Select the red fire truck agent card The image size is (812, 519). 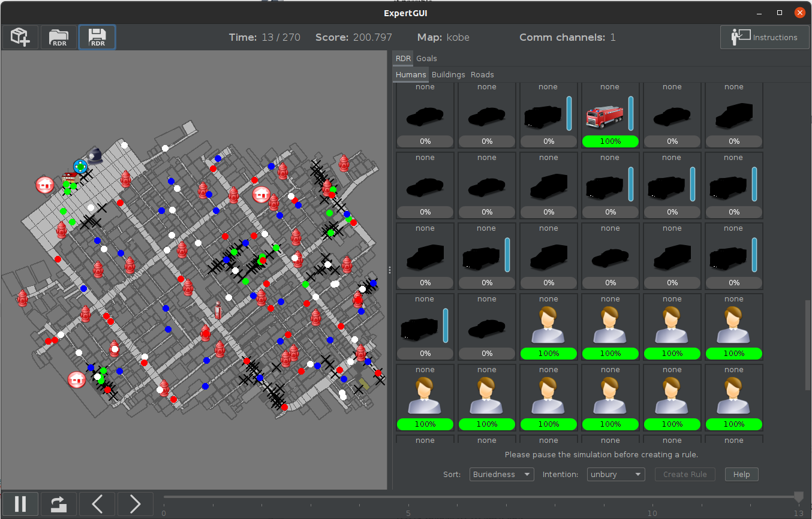pyautogui.click(x=610, y=115)
